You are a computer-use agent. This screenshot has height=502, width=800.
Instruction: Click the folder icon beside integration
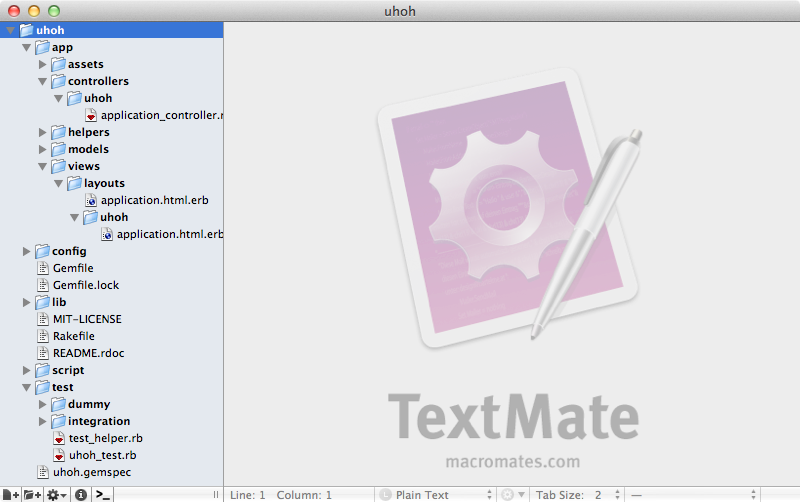click(x=59, y=421)
